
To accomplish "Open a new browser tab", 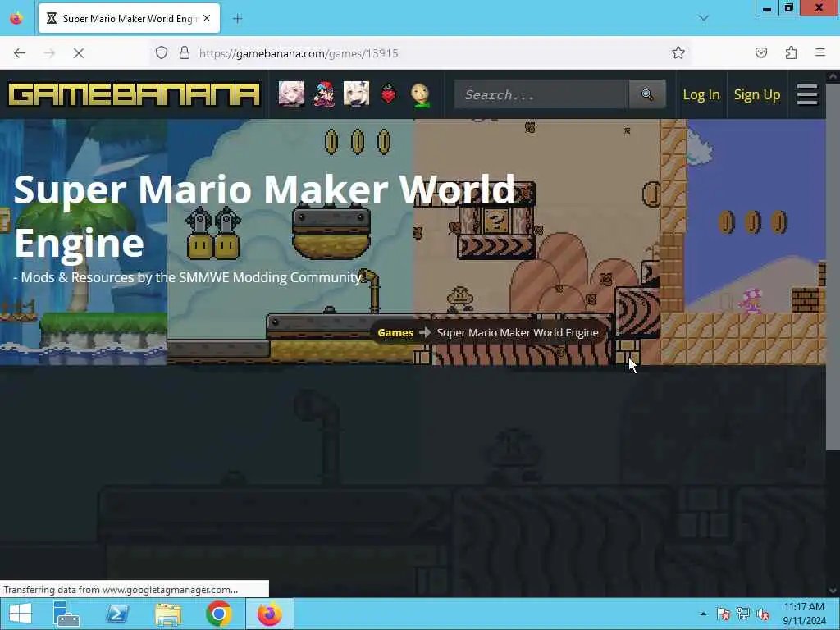I will (238, 19).
